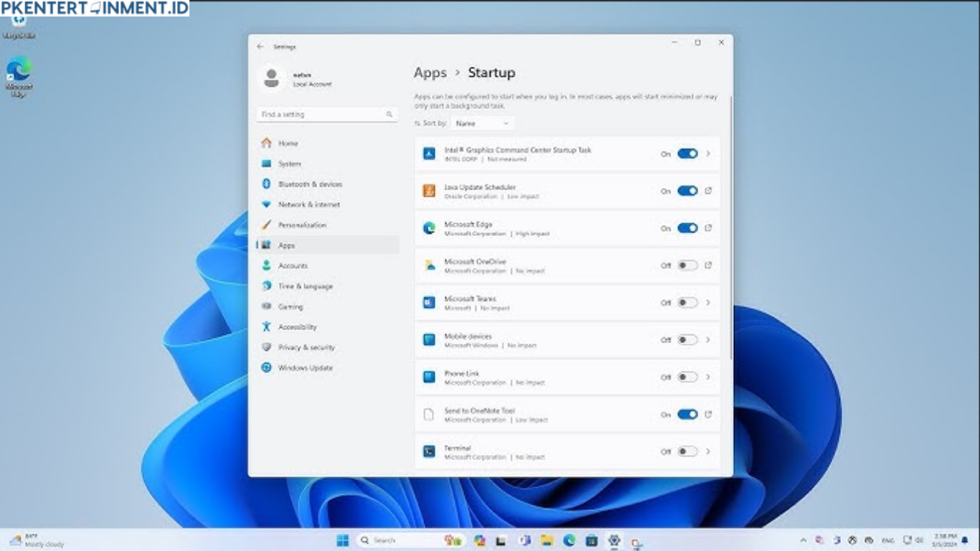Viewport: 980px width, 551px height.
Task: Select Gaming in Settings navigation
Action: point(328,306)
